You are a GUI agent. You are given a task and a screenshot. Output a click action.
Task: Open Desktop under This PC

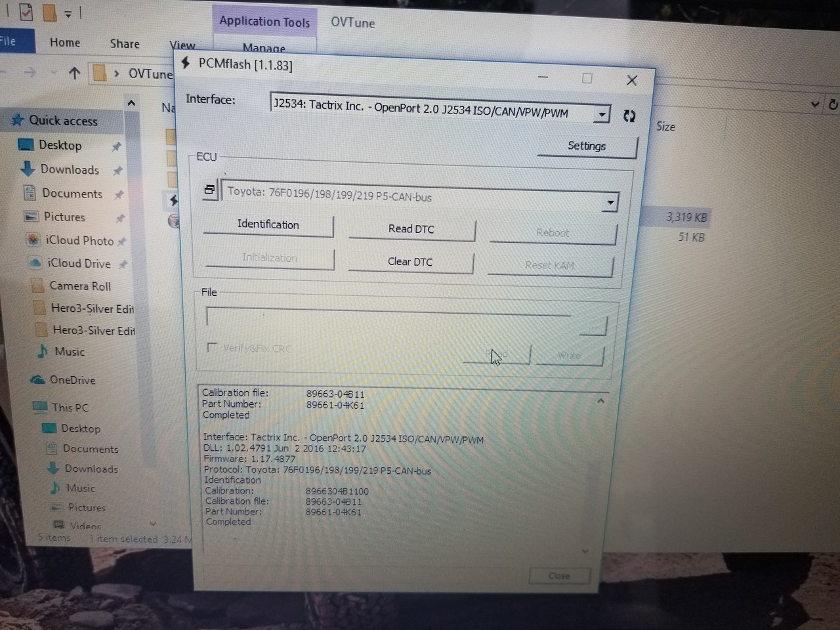(x=81, y=429)
